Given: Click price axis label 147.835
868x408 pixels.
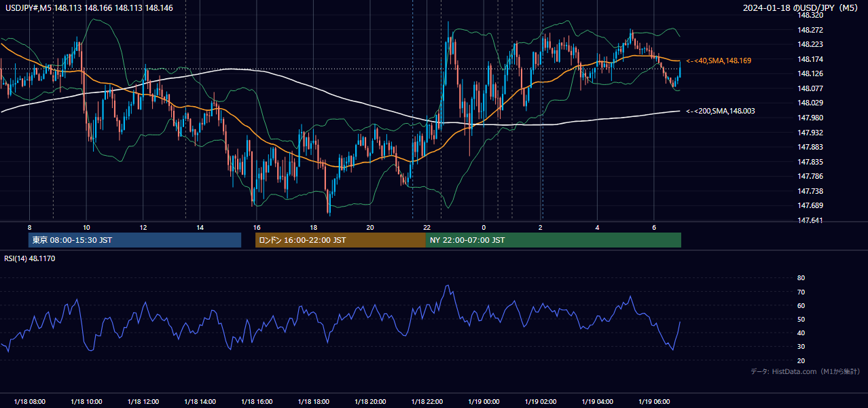Looking at the screenshot, I should pyautogui.click(x=810, y=162).
